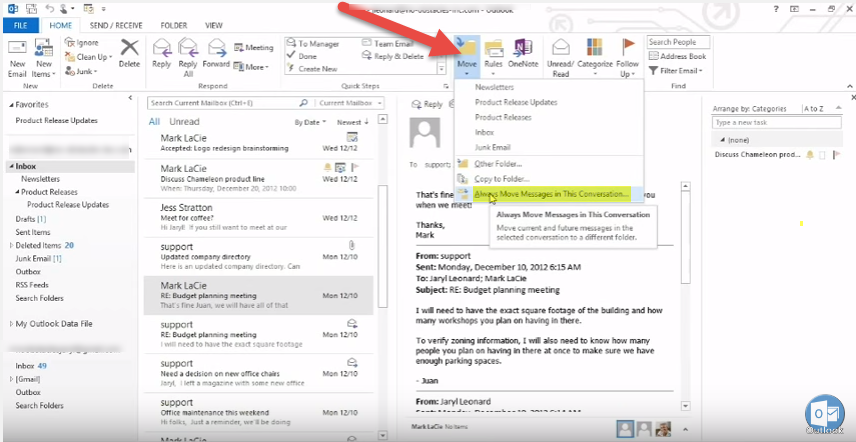The width and height of the screenshot is (856, 442).
Task: Open Need a decision on new office chairs email
Action: 259,373
